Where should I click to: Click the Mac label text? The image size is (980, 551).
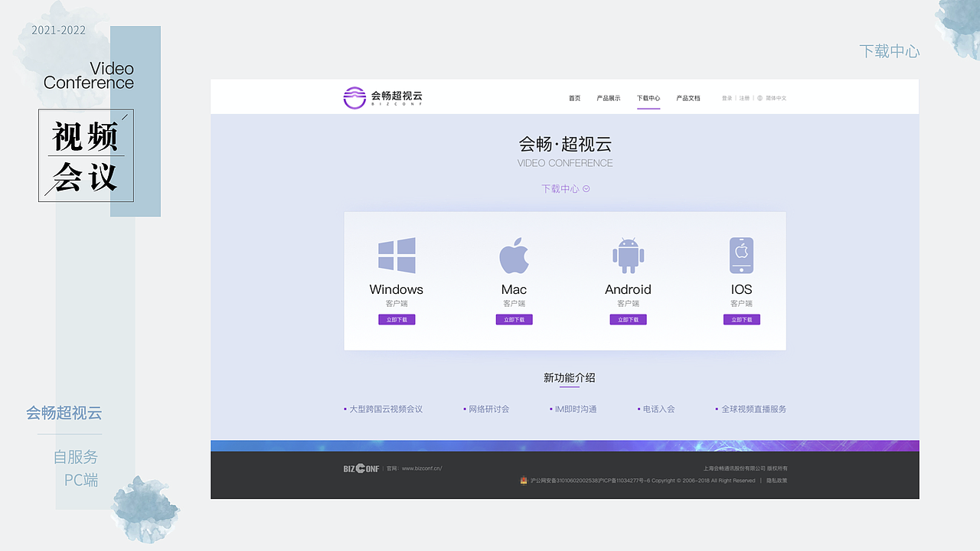(514, 289)
